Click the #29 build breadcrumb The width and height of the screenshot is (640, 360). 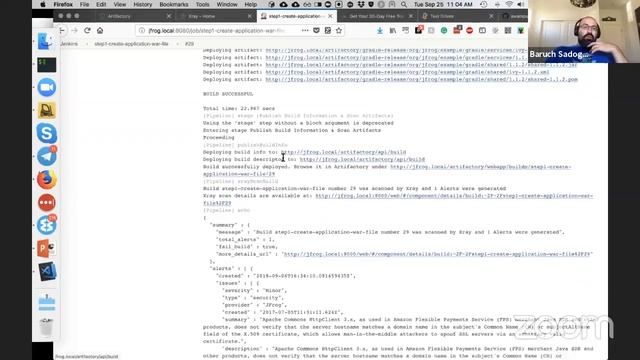tap(189, 44)
